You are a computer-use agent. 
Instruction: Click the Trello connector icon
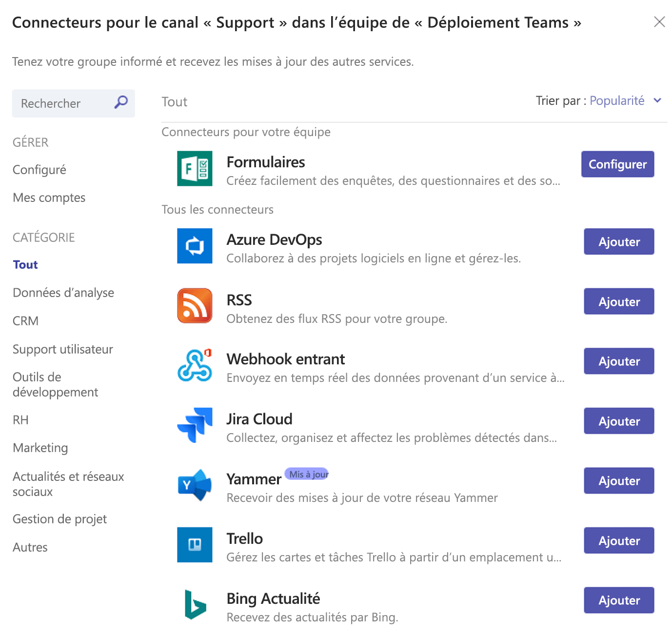click(195, 545)
